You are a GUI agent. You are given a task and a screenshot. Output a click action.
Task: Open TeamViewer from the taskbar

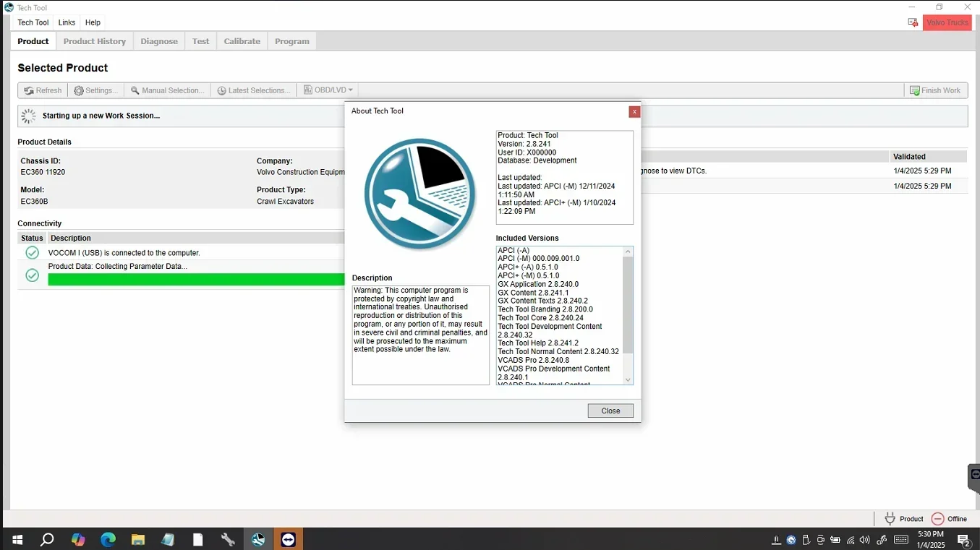pos(289,539)
